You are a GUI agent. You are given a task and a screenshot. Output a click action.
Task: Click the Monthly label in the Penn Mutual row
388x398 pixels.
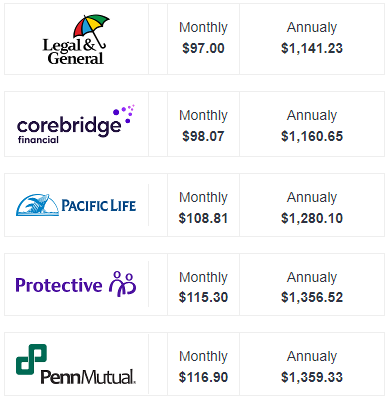[x=203, y=357]
